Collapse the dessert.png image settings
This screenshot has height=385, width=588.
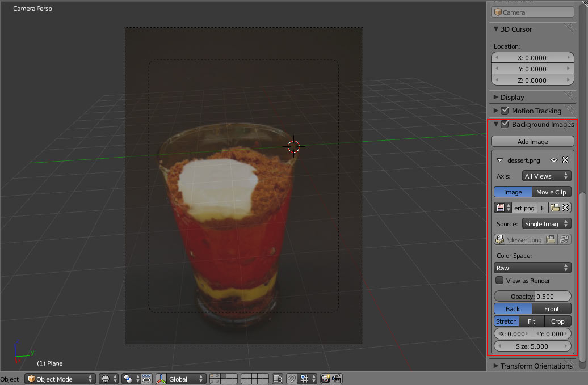tap(499, 160)
